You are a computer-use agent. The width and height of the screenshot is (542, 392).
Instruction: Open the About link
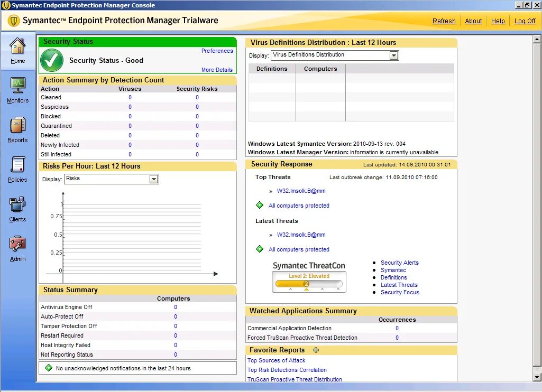pyautogui.click(x=473, y=21)
